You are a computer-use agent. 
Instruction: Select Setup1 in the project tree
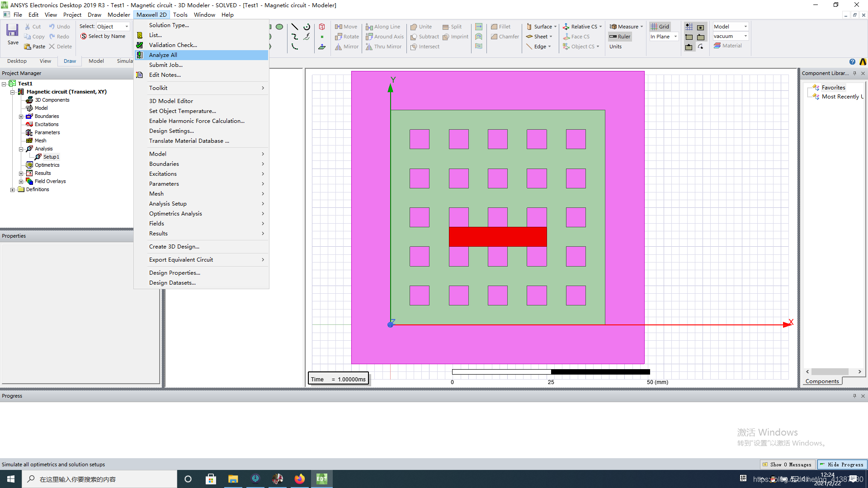51,157
